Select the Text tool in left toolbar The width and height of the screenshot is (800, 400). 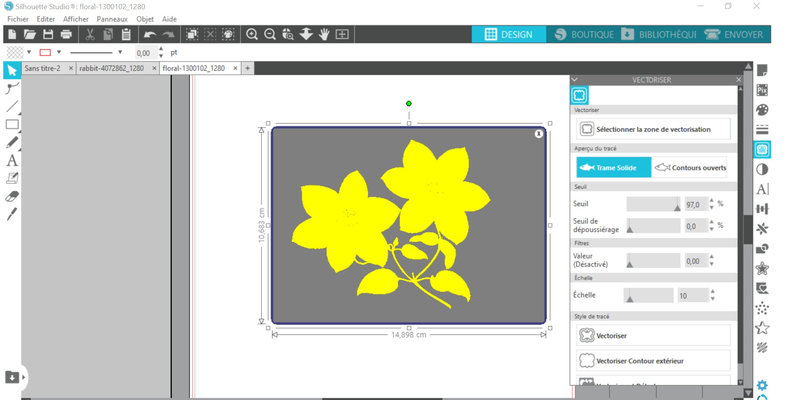[12, 160]
